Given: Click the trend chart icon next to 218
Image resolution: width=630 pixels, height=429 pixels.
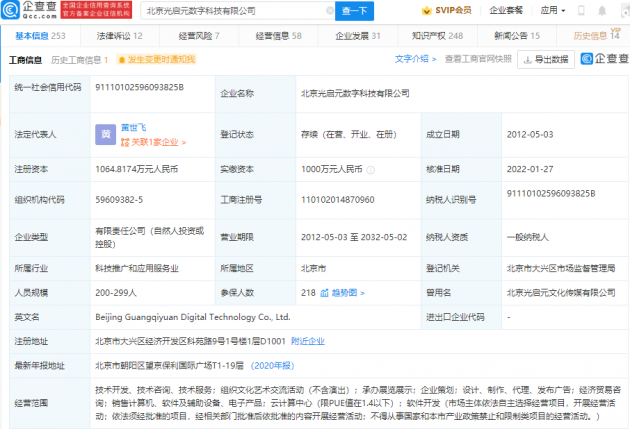Looking at the screenshot, I should point(324,293).
